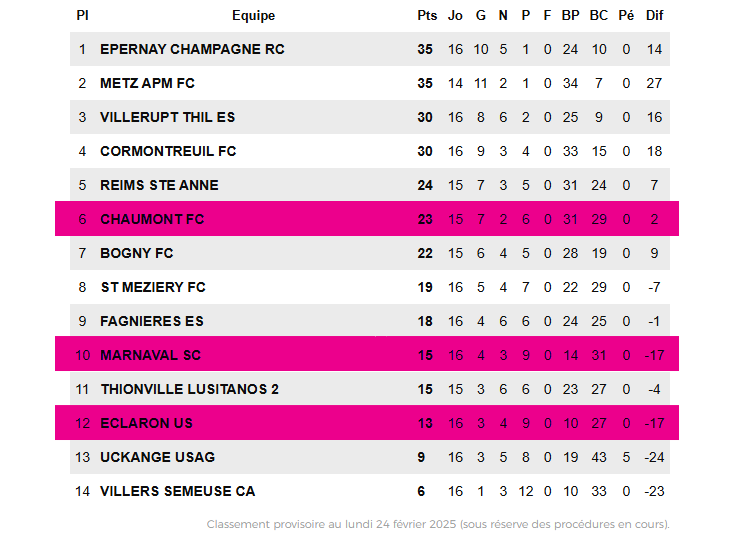This screenshot has width=746, height=543.
Task: Click highlighted MARNAVAL SC row
Action: click(150, 355)
